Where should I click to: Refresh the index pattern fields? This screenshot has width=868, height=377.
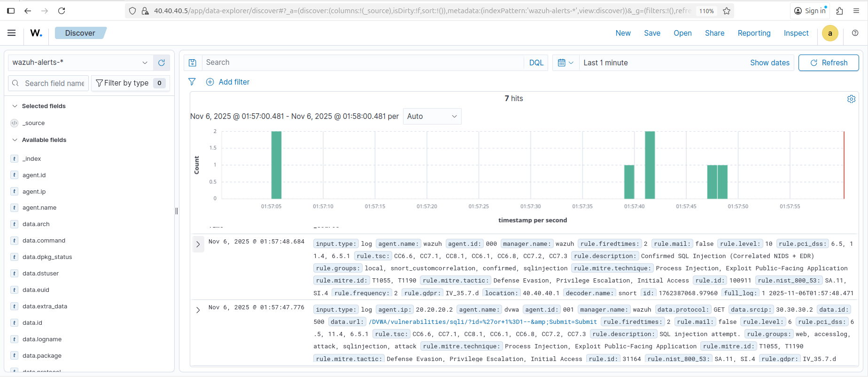point(162,63)
